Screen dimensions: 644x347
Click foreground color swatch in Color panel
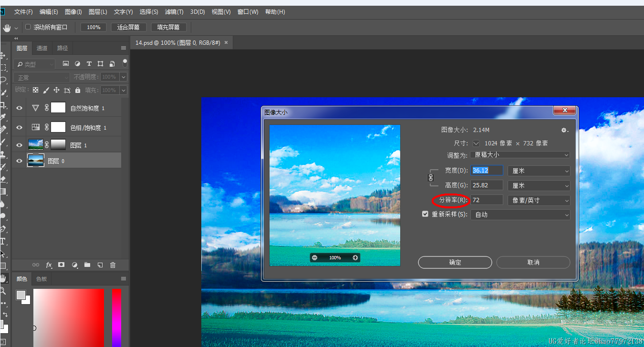[x=21, y=295]
